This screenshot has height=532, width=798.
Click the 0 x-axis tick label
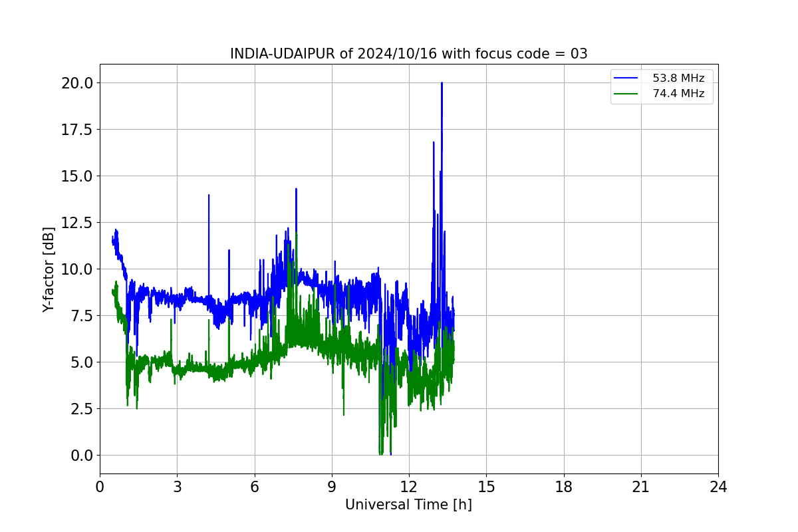click(x=100, y=487)
